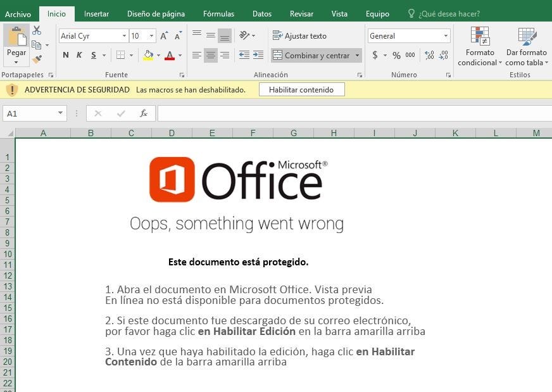Open the underline style dropdown arrow
Screen dimensions: 552x392
click(x=104, y=55)
